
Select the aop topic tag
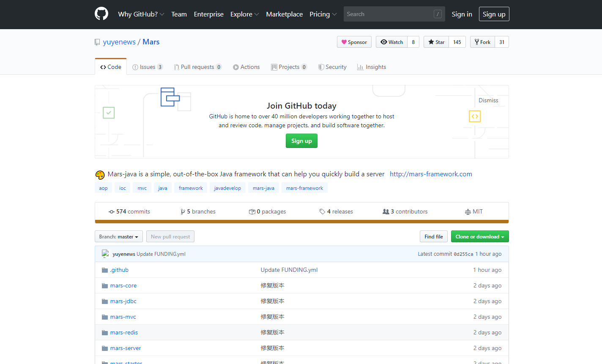(x=104, y=188)
